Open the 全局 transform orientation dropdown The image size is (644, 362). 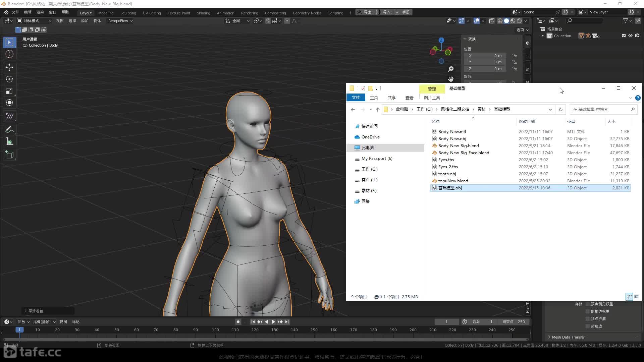237,21
